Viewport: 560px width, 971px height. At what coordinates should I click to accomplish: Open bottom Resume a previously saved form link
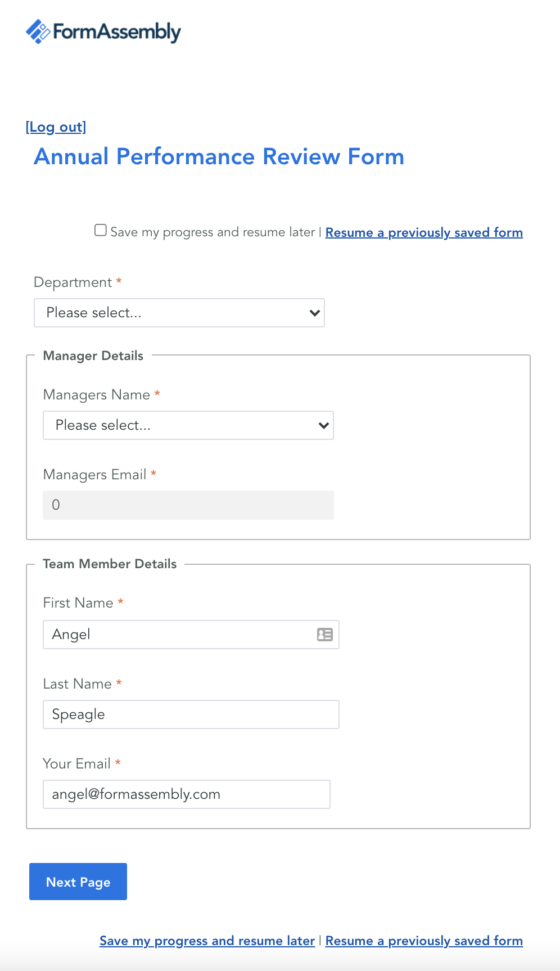click(x=424, y=941)
